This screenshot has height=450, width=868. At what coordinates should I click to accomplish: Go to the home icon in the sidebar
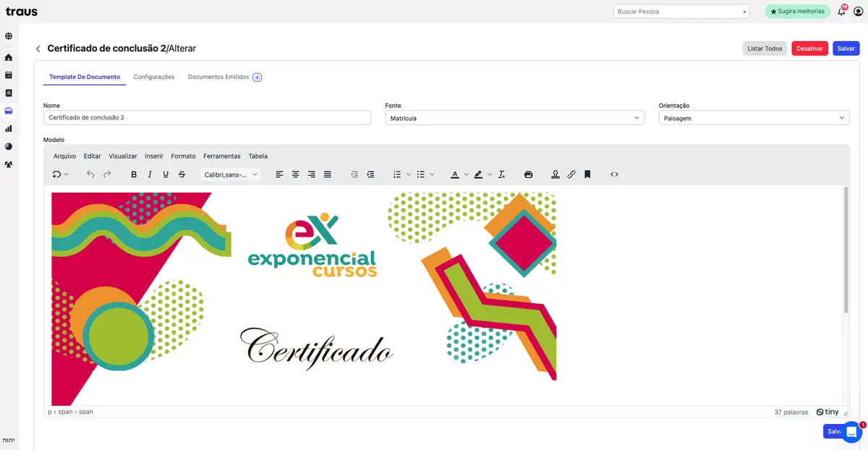point(9,57)
